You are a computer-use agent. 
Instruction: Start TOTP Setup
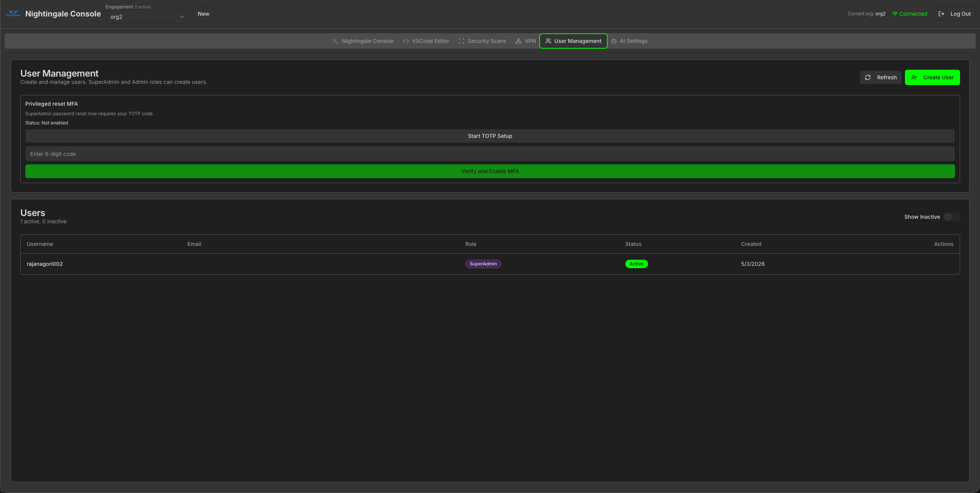tap(490, 136)
